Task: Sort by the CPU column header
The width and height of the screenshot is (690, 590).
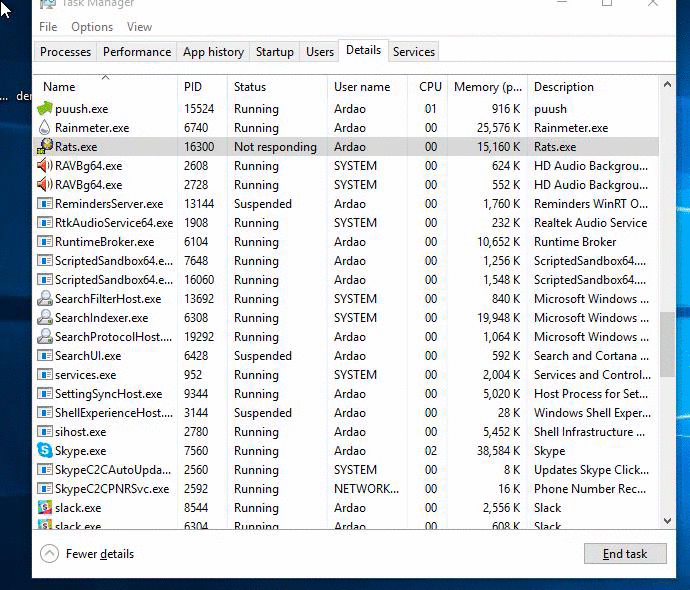Action: click(x=428, y=87)
